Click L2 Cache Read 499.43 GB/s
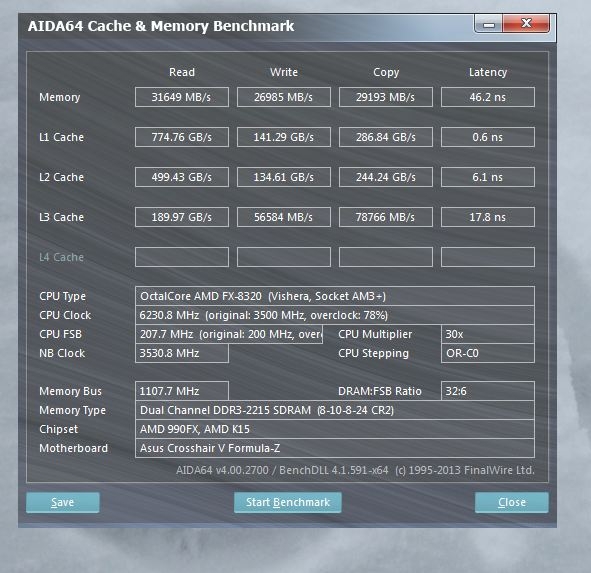 (182, 177)
